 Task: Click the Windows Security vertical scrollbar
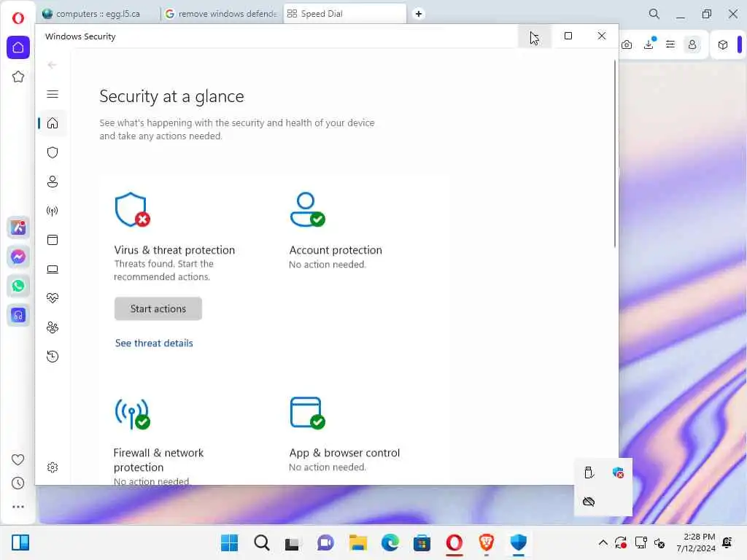click(x=614, y=153)
